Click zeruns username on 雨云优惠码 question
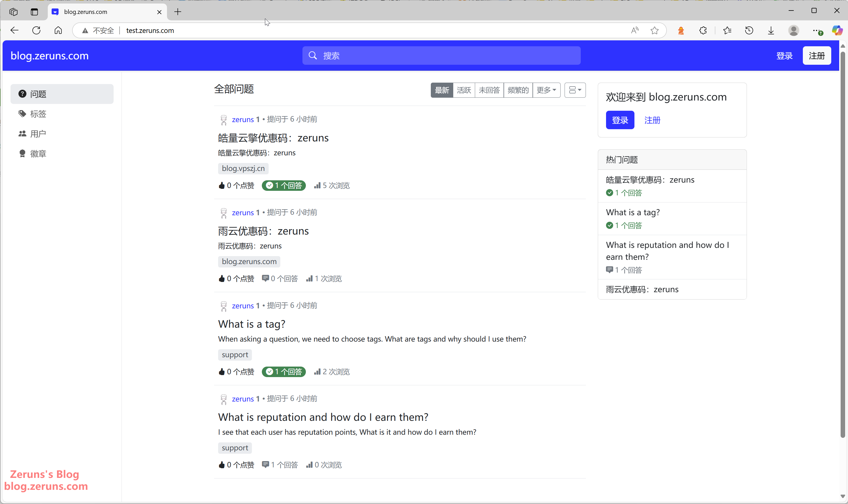Image resolution: width=848 pixels, height=504 pixels. click(x=243, y=213)
